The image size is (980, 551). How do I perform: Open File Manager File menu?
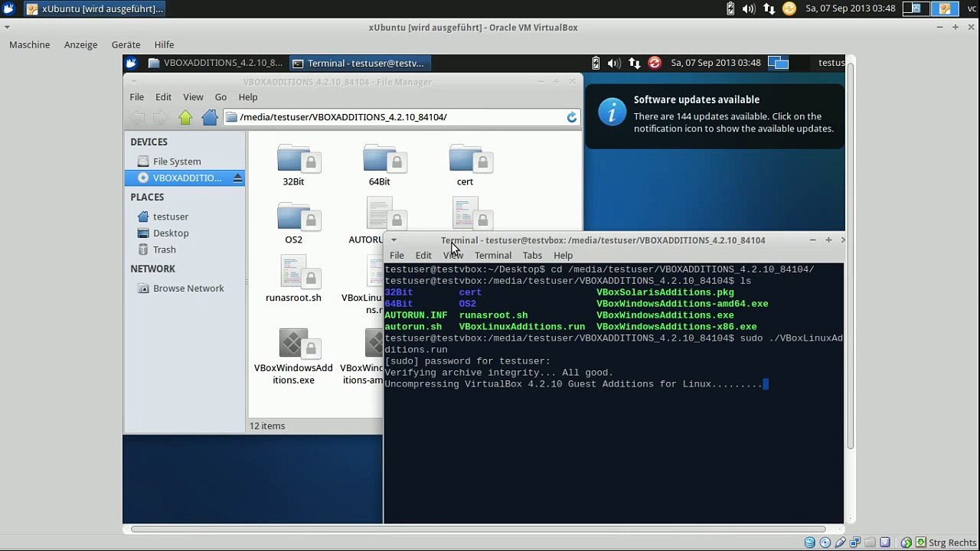[x=136, y=97]
